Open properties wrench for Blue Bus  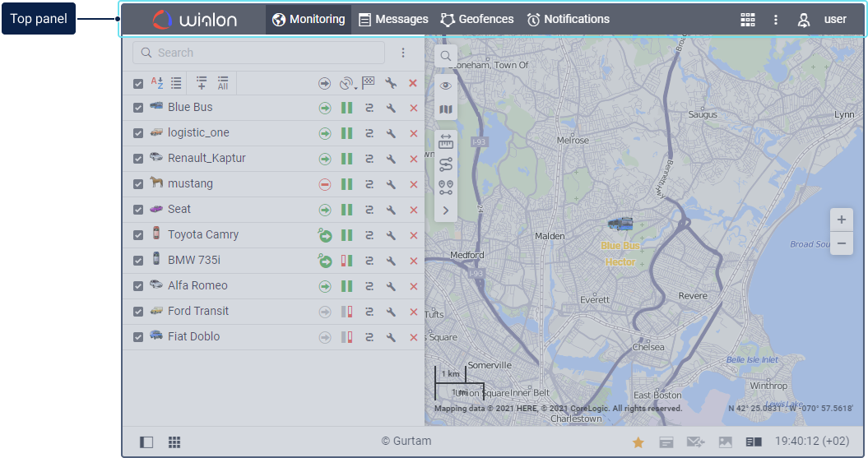(391, 108)
